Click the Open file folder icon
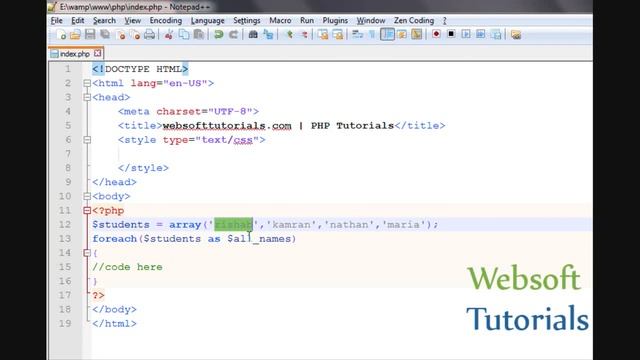The width and height of the screenshot is (640, 360). pos(75,35)
